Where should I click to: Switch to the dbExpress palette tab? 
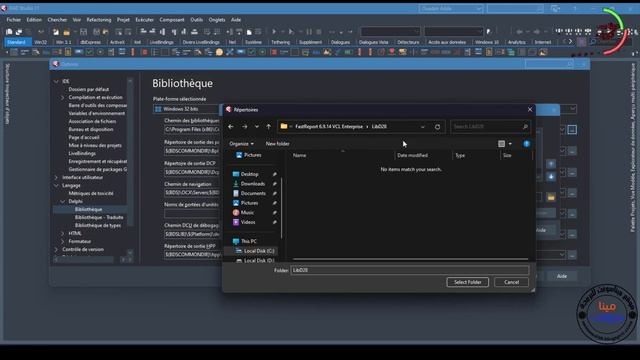[90, 42]
